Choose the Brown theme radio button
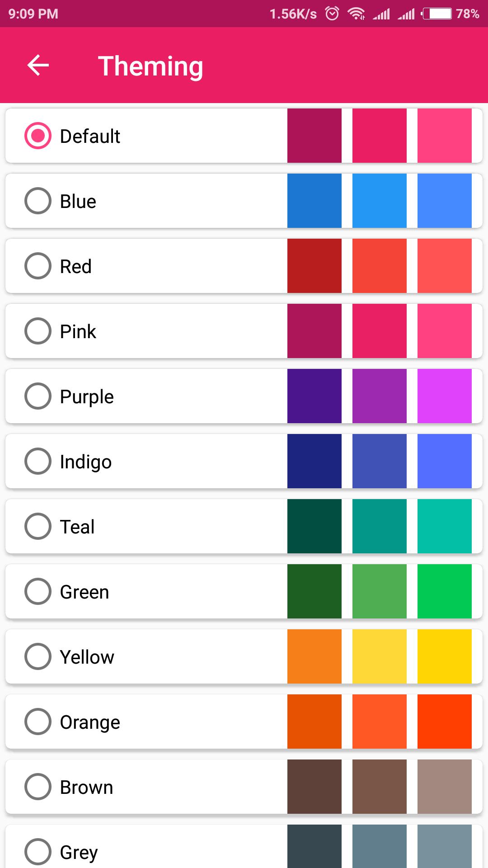Image resolution: width=488 pixels, height=868 pixels. point(38,787)
